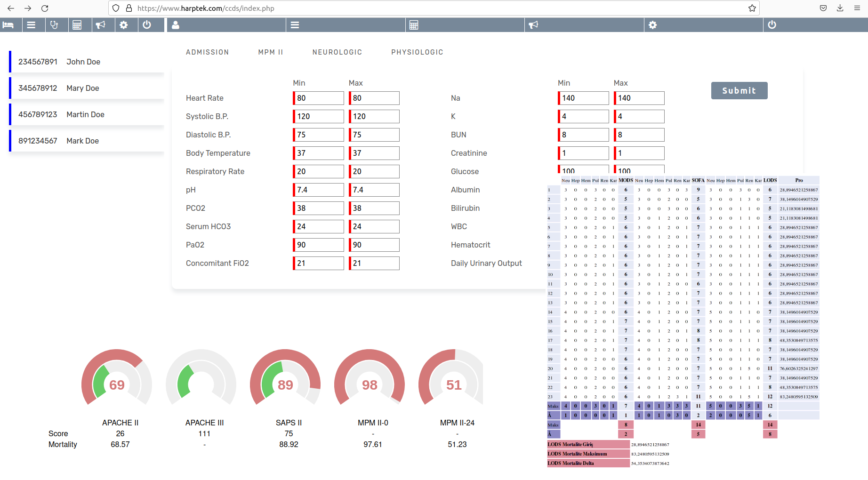The width and height of the screenshot is (868, 480).
Task: Click the 'LODS Mortalite Delta' row label
Action: [588, 463]
